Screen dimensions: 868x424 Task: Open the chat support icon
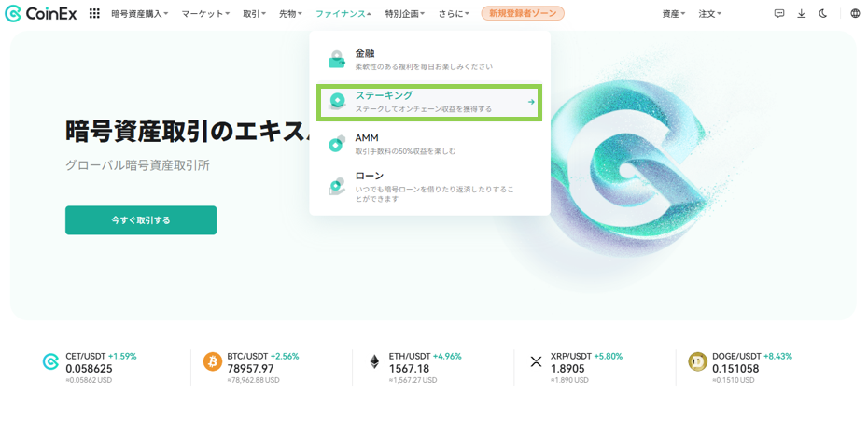[x=779, y=14]
